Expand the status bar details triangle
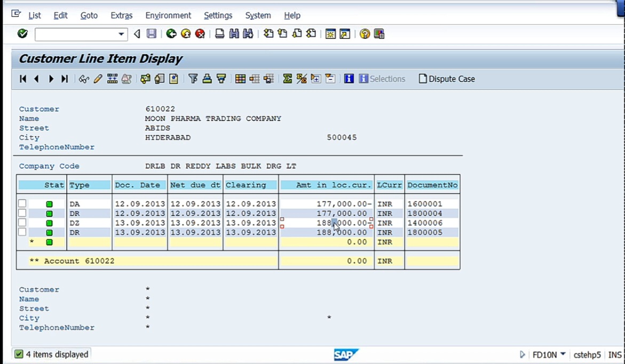Screen dimensions: 625x364 [x=522, y=354]
